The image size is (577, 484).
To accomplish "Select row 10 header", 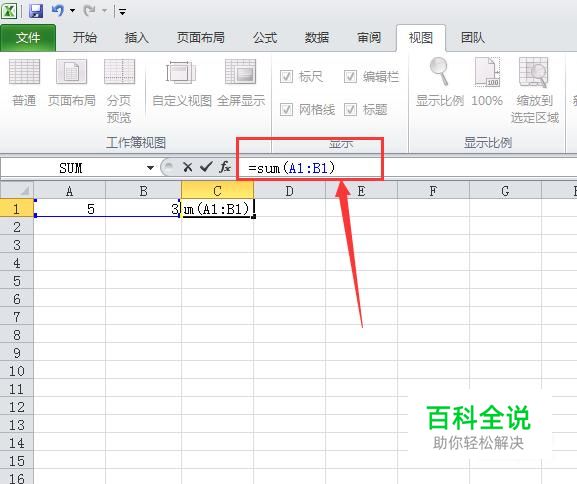I will 17,371.
